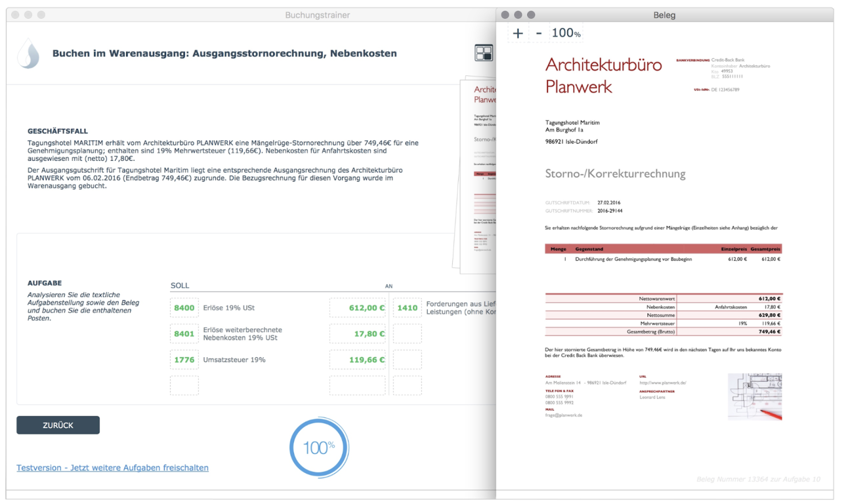Click the 100% zoom level in the Beleg window
Screen dimensions: 842x504
(566, 33)
